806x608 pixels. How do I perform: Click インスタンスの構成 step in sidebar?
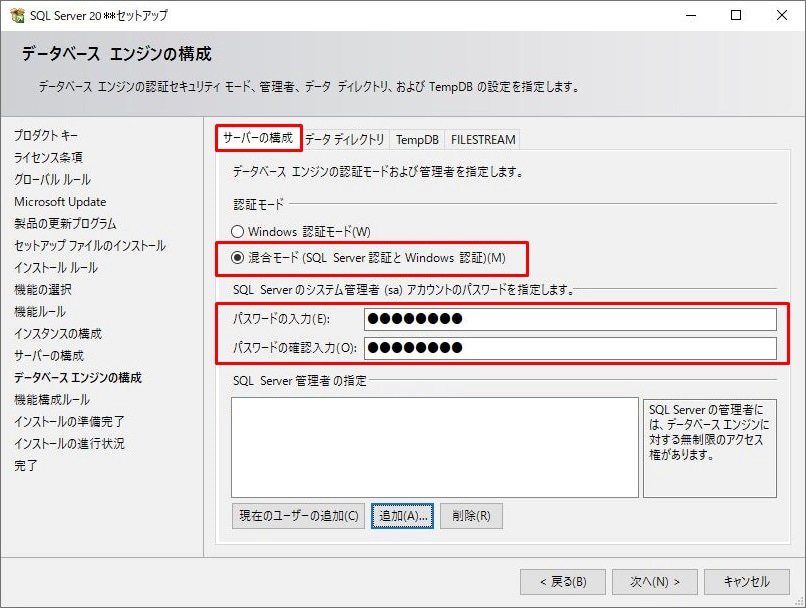[x=58, y=334]
